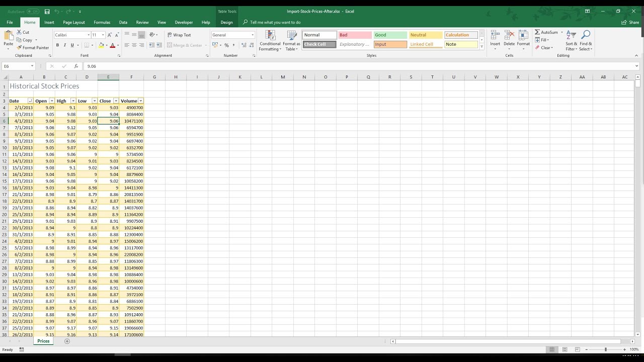The height and width of the screenshot is (362, 644).
Task: Open fill color dropdown arrow
Action: click(106, 45)
